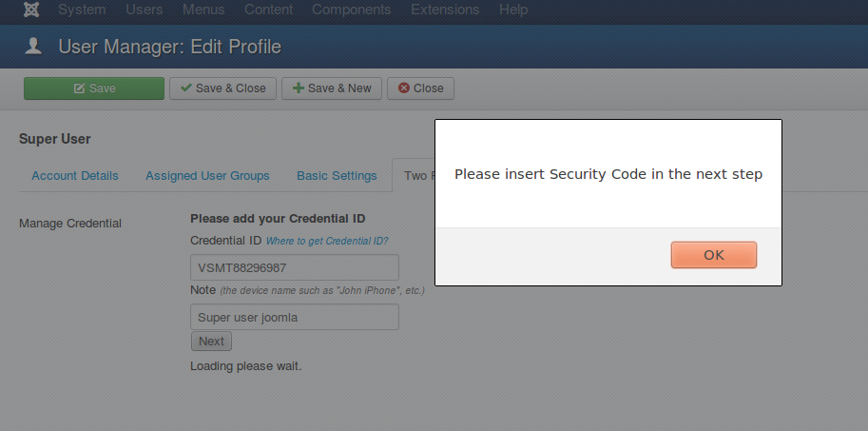The height and width of the screenshot is (431, 868).
Task: Click the Credential ID input field
Action: 295,267
